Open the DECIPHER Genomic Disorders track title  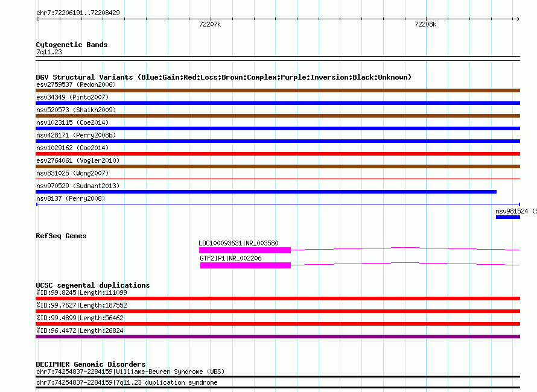click(x=91, y=364)
